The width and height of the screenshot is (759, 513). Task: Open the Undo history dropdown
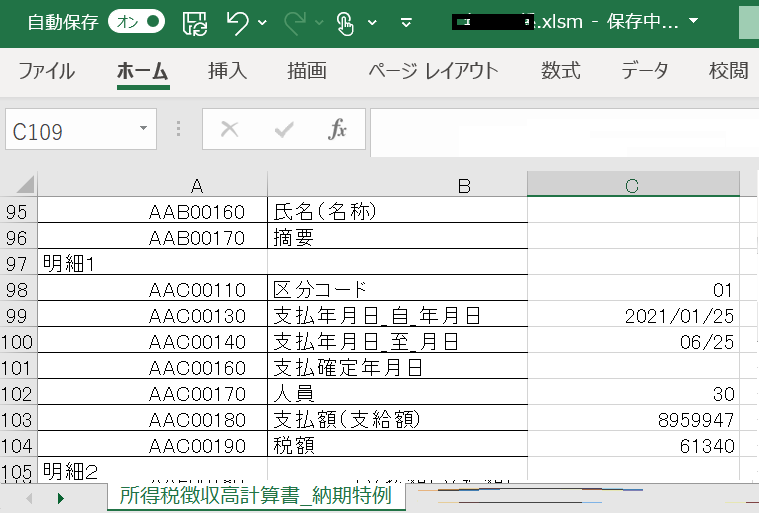(262, 22)
